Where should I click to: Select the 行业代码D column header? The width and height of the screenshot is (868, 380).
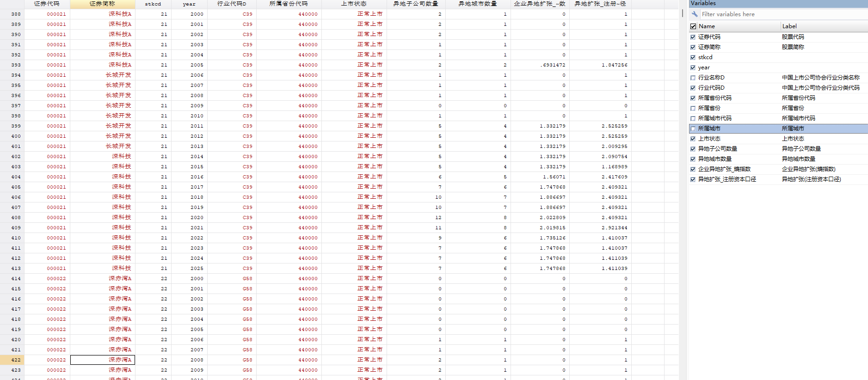coord(232,4)
